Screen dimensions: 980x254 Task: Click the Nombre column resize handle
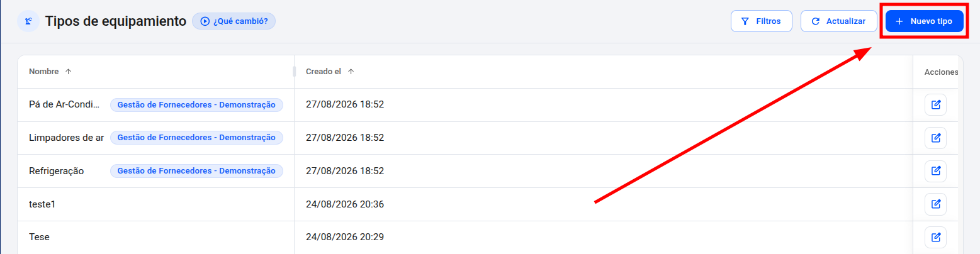294,72
